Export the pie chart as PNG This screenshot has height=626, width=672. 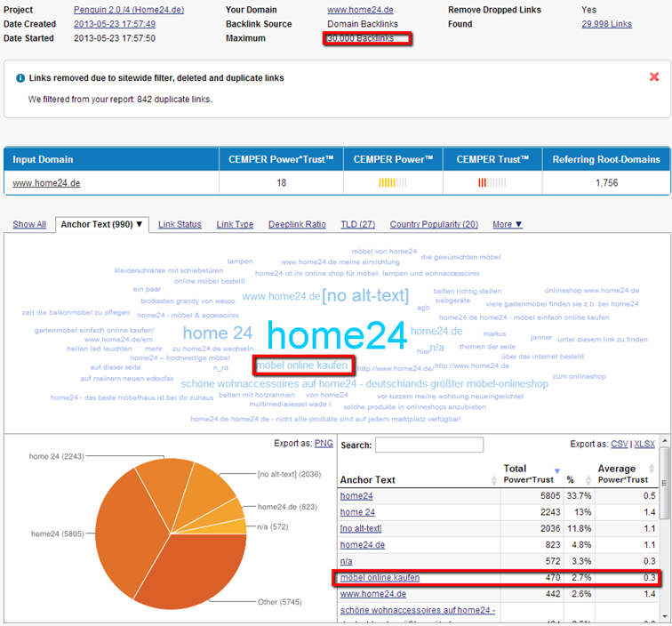point(324,444)
